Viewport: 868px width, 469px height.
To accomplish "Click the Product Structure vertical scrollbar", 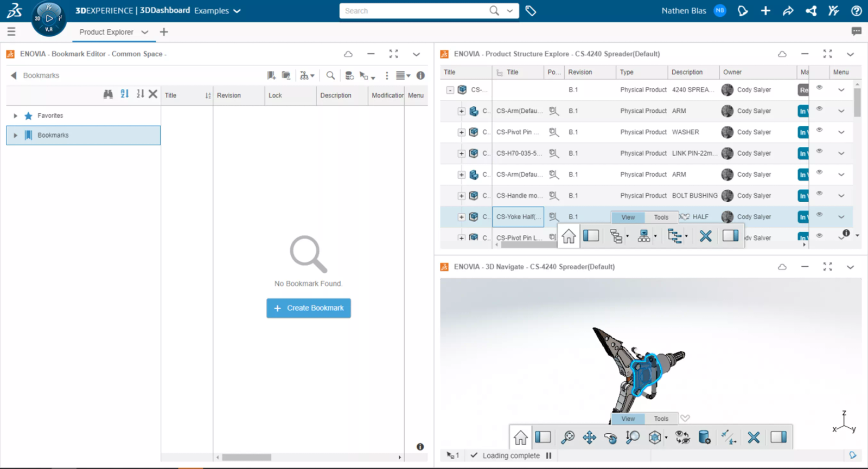I will (857, 102).
